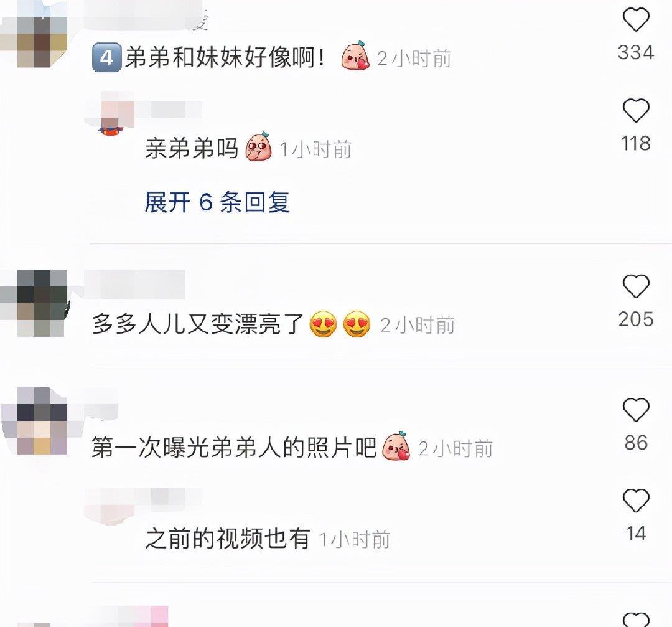Image resolution: width=672 pixels, height=627 pixels.
Task: Tap the kiss emoji after '好像啊!'
Action: (355, 56)
